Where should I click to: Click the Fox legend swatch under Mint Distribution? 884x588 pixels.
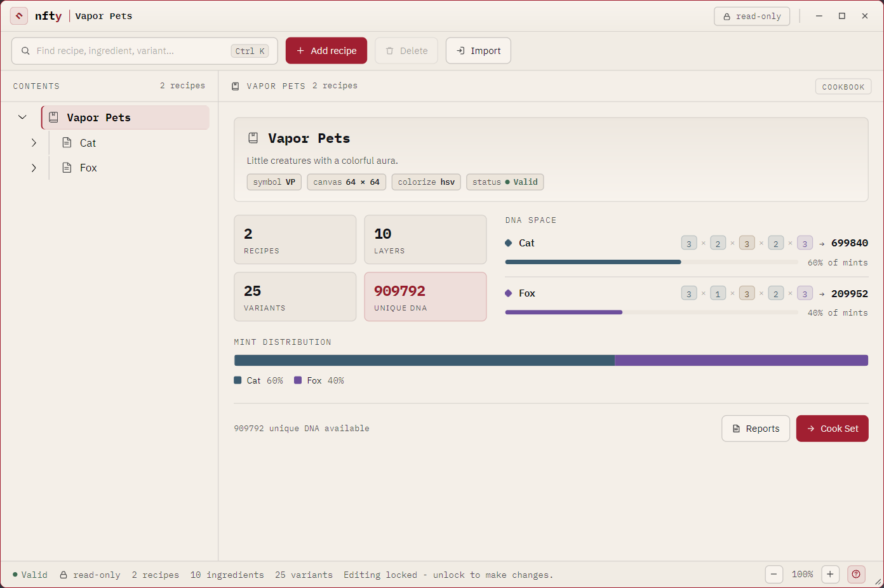pyautogui.click(x=298, y=380)
